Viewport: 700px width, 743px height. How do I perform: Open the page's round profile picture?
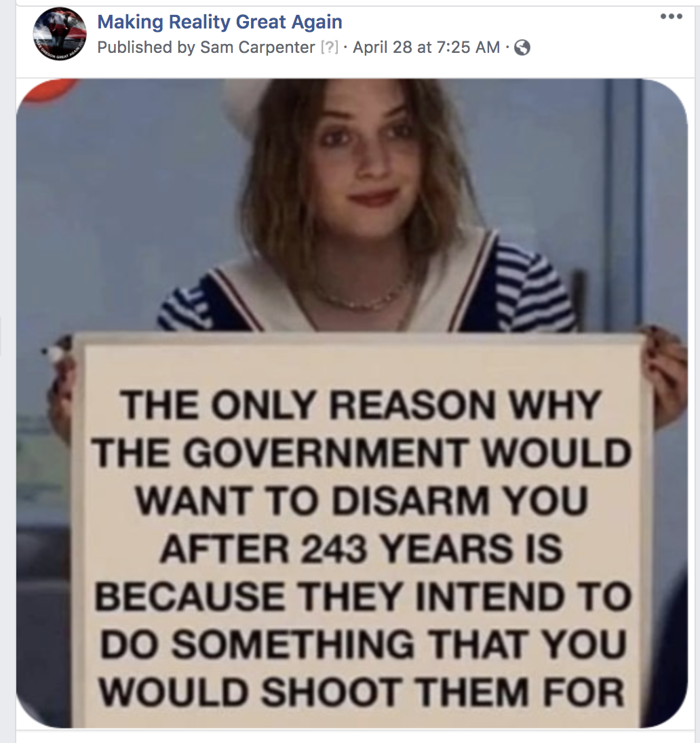(60, 35)
